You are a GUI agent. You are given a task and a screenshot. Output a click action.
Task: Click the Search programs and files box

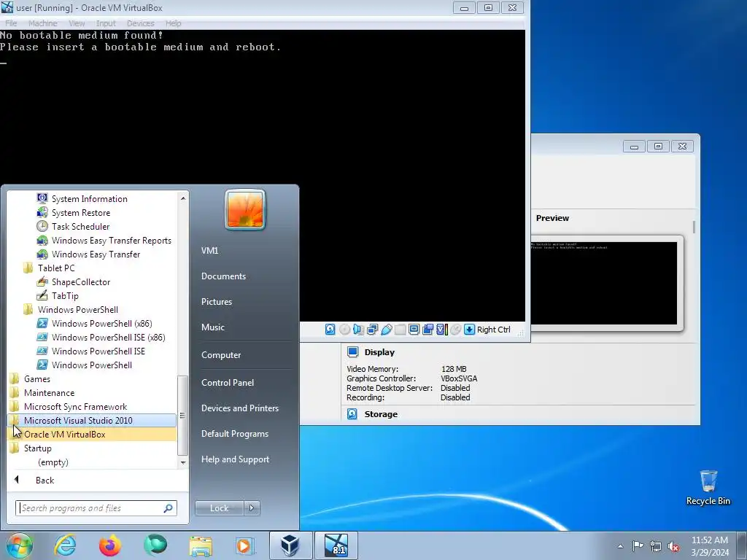point(96,508)
